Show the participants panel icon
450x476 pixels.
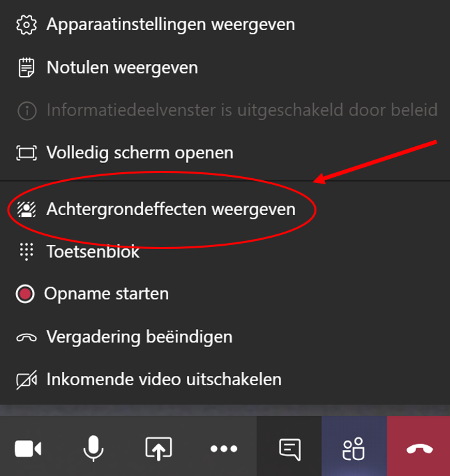pos(353,449)
